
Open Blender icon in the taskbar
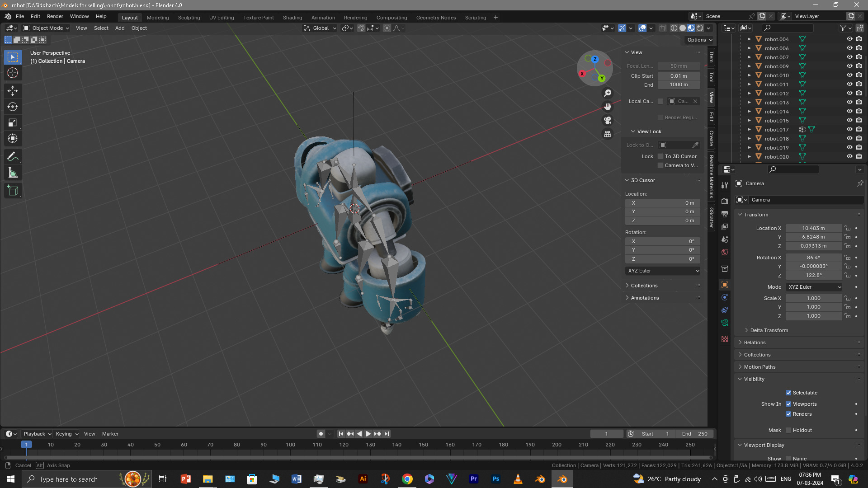pyautogui.click(x=562, y=479)
